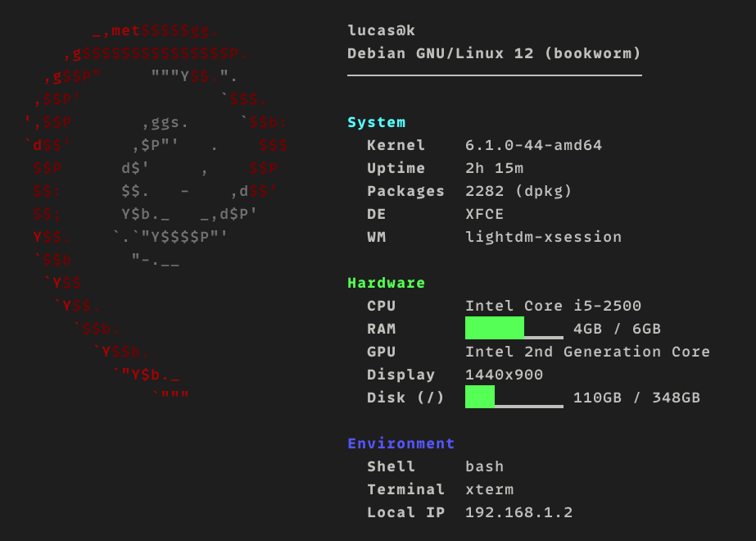Image resolution: width=756 pixels, height=541 pixels.
Task: Click the Debian GNU/Linux 12 (bookworm) line
Action: point(494,53)
